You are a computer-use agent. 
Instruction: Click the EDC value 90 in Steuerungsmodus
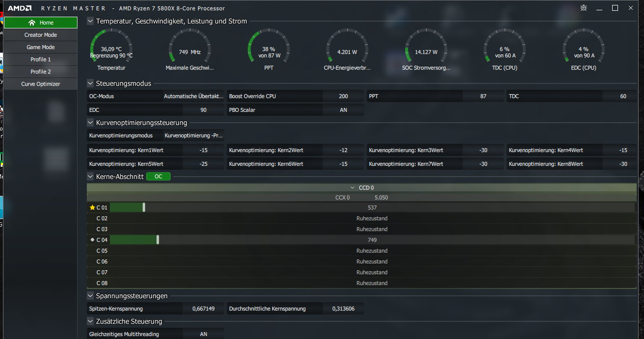coord(204,110)
